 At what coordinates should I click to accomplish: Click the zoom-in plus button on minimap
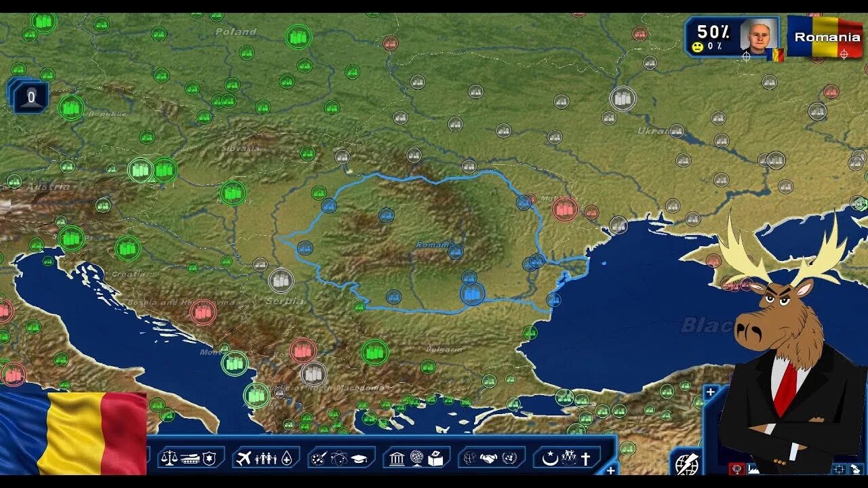point(710,391)
